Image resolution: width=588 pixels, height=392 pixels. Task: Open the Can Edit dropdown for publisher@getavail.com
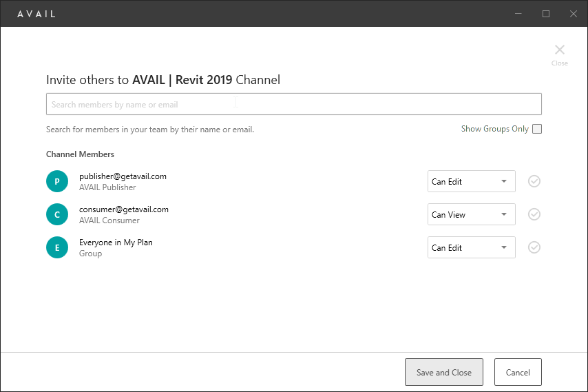[x=472, y=181]
